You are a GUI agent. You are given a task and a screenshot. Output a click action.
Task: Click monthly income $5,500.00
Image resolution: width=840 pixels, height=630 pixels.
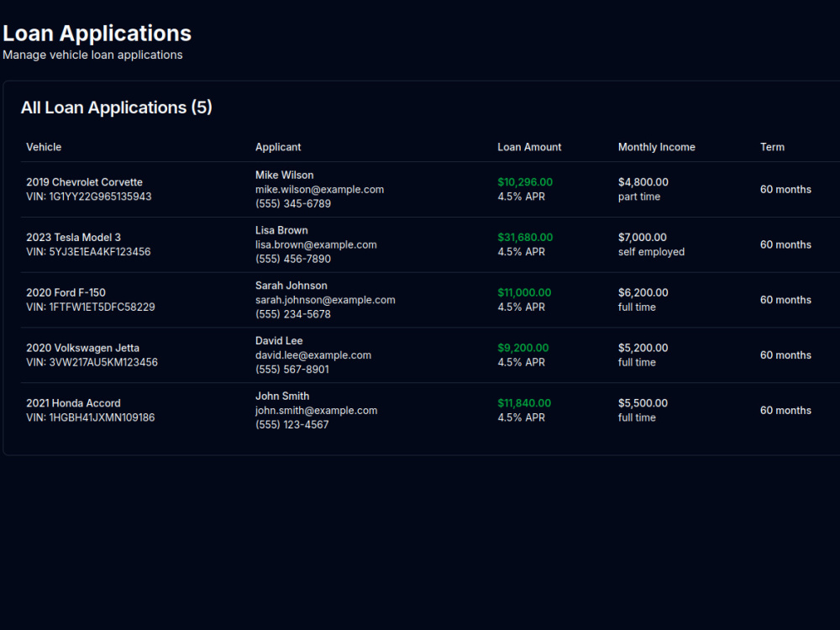[x=643, y=403]
